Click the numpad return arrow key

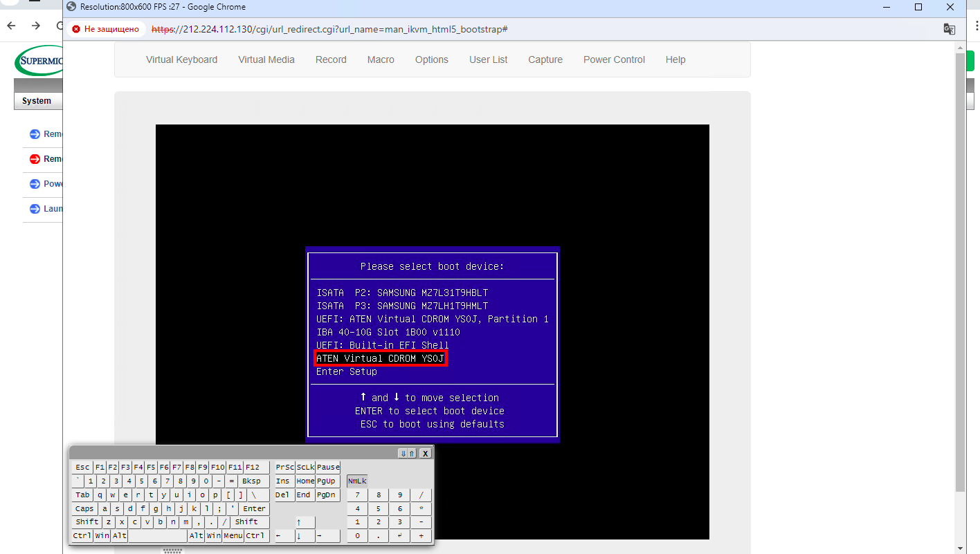click(x=399, y=536)
